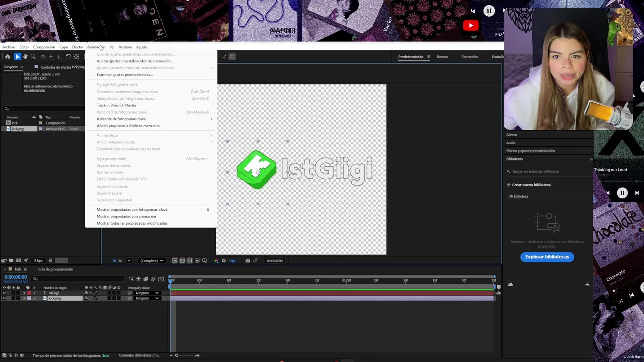The image size is (644, 362).
Task: Select the Rotation tool
Action: pos(68,57)
